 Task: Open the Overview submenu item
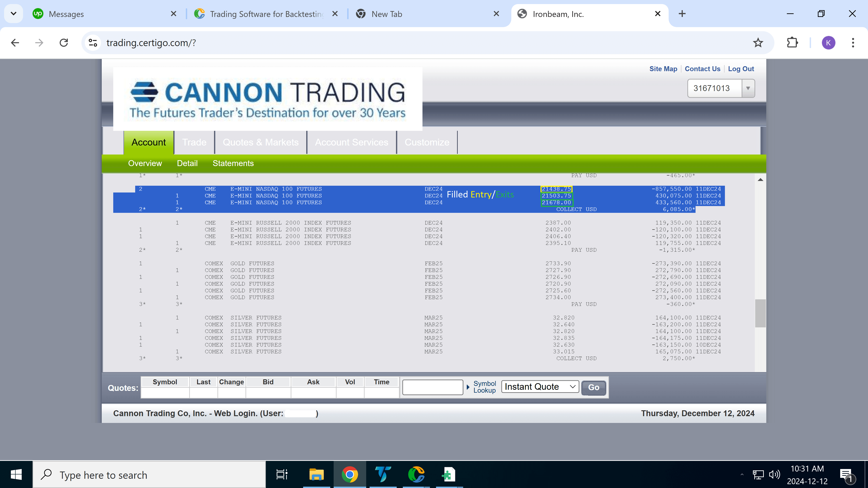coord(145,163)
